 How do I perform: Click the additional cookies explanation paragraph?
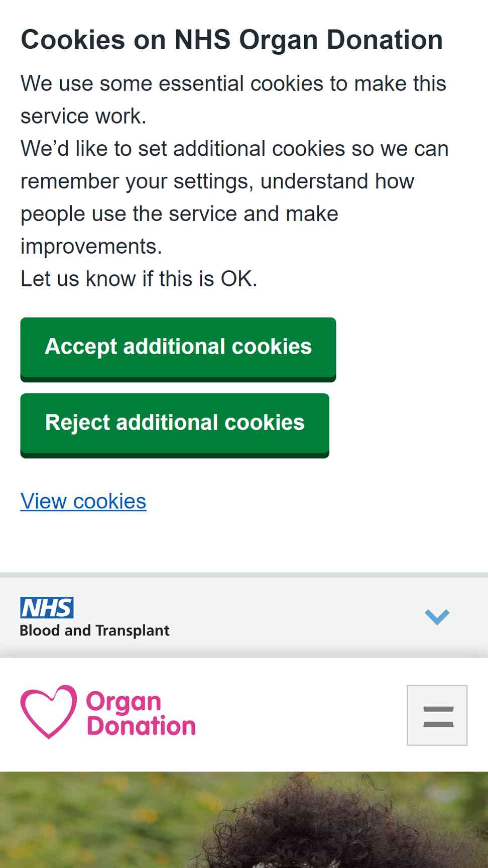pyautogui.click(x=234, y=197)
